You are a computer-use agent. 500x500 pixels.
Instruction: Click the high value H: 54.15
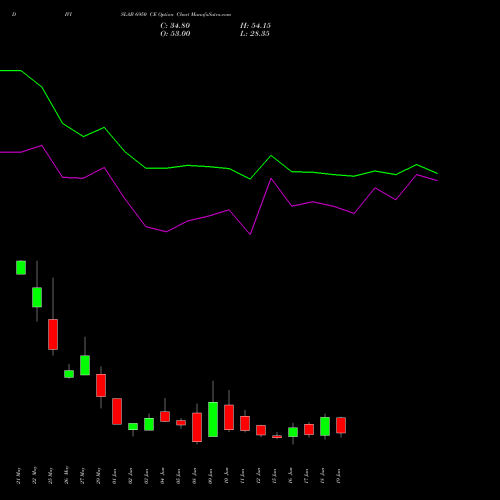[255, 26]
